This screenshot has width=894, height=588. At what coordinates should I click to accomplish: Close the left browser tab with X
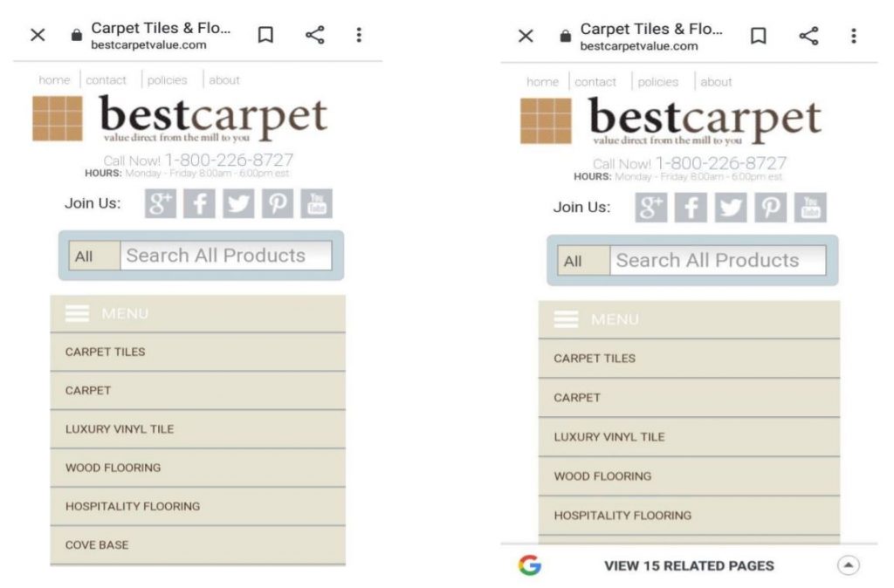click(x=38, y=35)
